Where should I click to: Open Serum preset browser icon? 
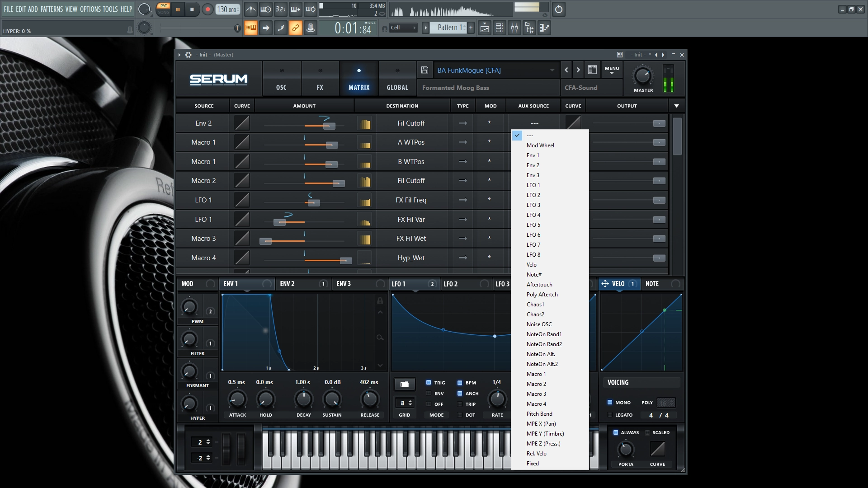pyautogui.click(x=592, y=70)
